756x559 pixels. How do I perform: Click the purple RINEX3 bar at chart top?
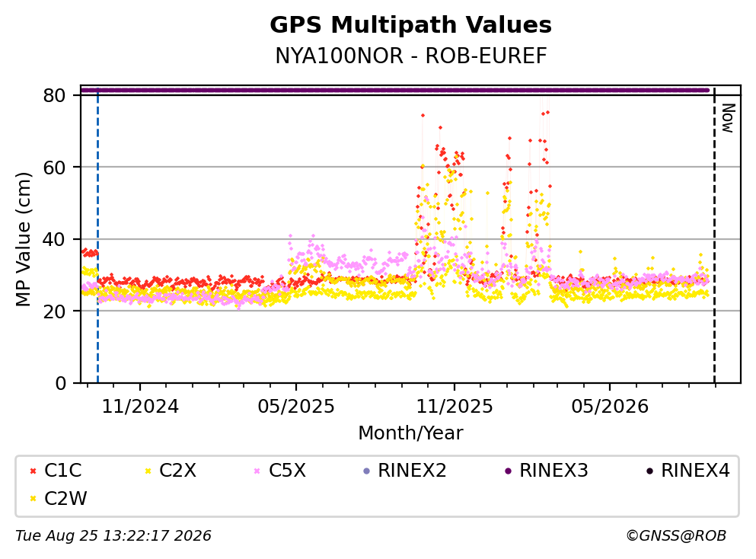pyautogui.click(x=395, y=90)
